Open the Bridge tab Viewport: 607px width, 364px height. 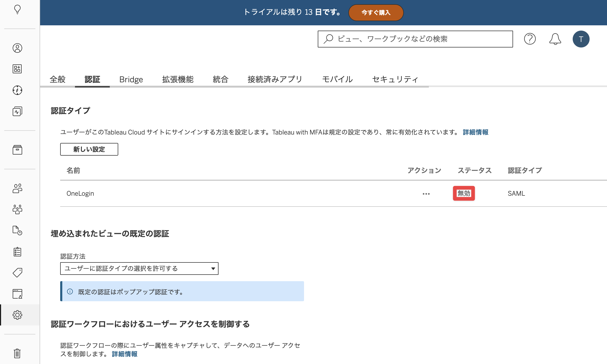tap(131, 79)
